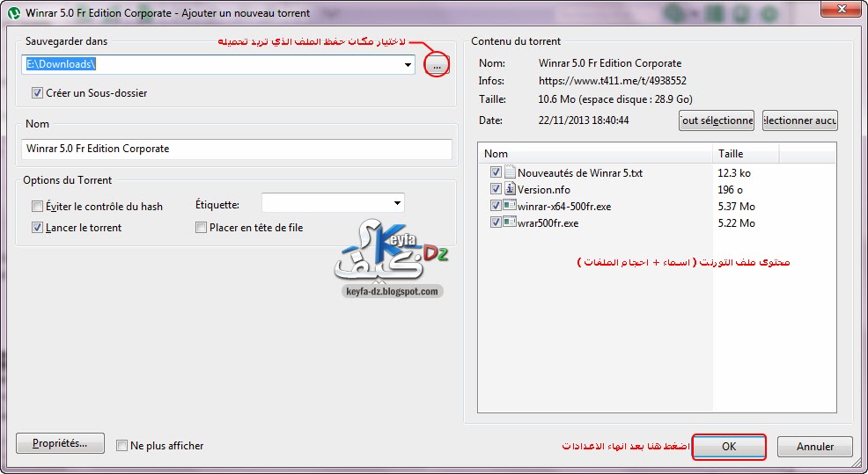Image resolution: width=868 pixels, height=474 pixels.
Task: Click the 5.22 Mo size value
Action: pos(736,223)
